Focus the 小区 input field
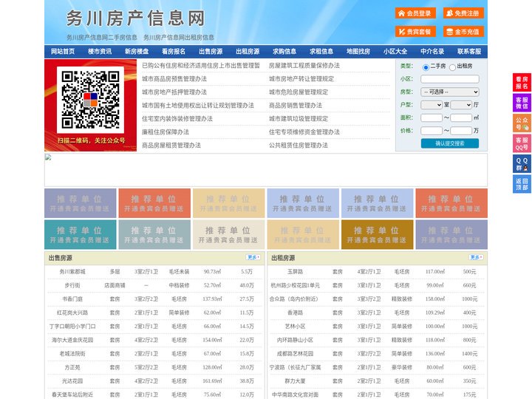Screen dimensions: 532x399 click(x=450, y=79)
